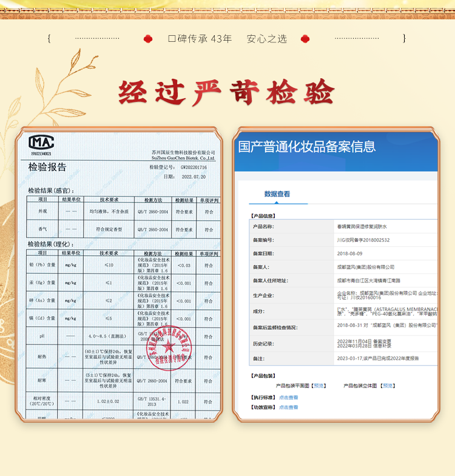The image size is (455, 476).
Task: Open the 数据查看 tab
Action: coord(277,194)
